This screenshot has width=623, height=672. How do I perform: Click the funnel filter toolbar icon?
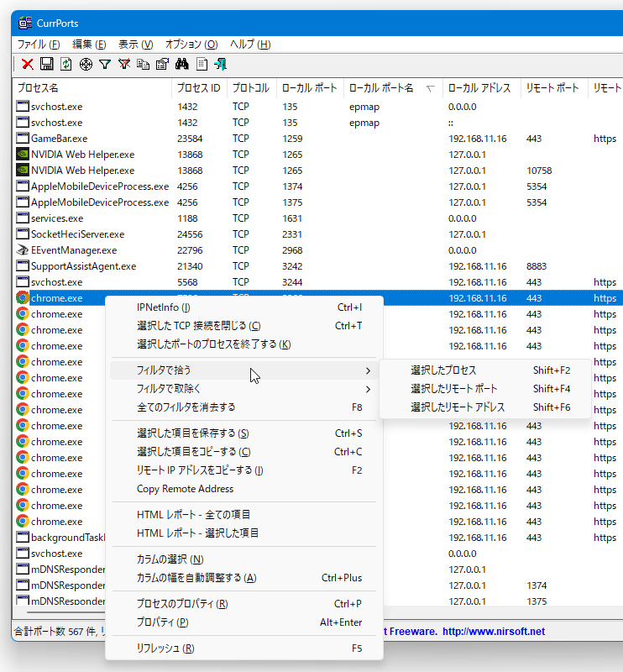point(105,65)
